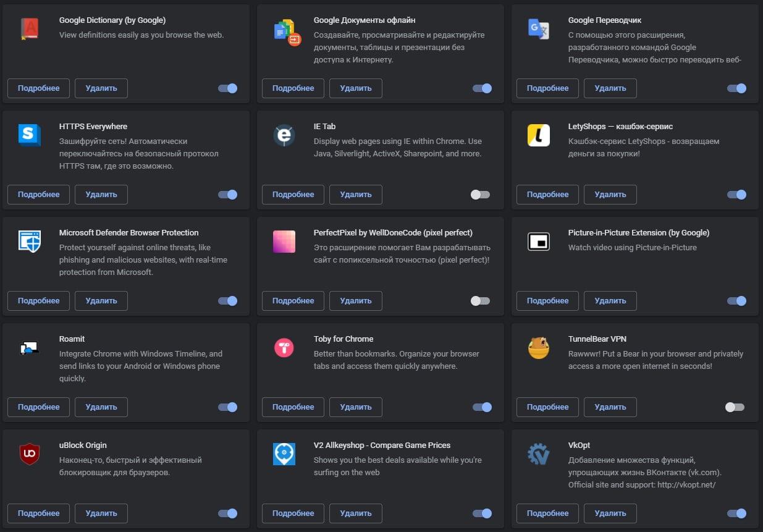Open Подробнее for LetyShops
Image resolution: width=763 pixels, height=532 pixels.
click(x=548, y=195)
